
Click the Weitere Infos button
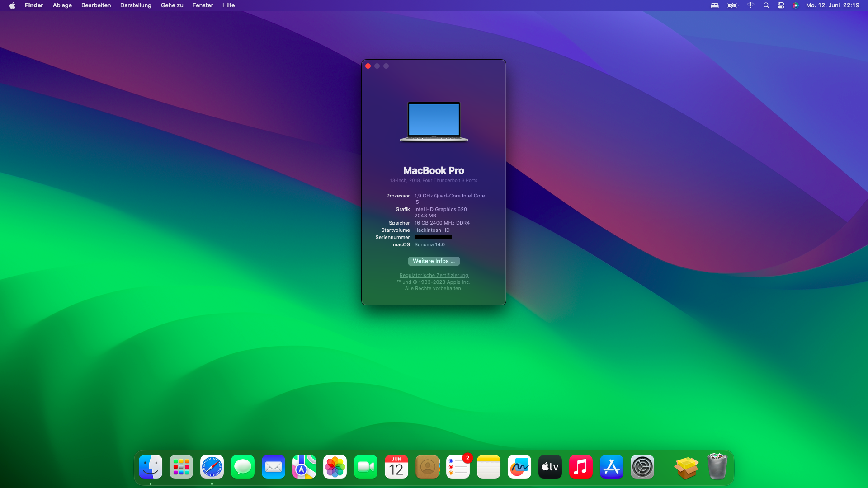(x=434, y=261)
